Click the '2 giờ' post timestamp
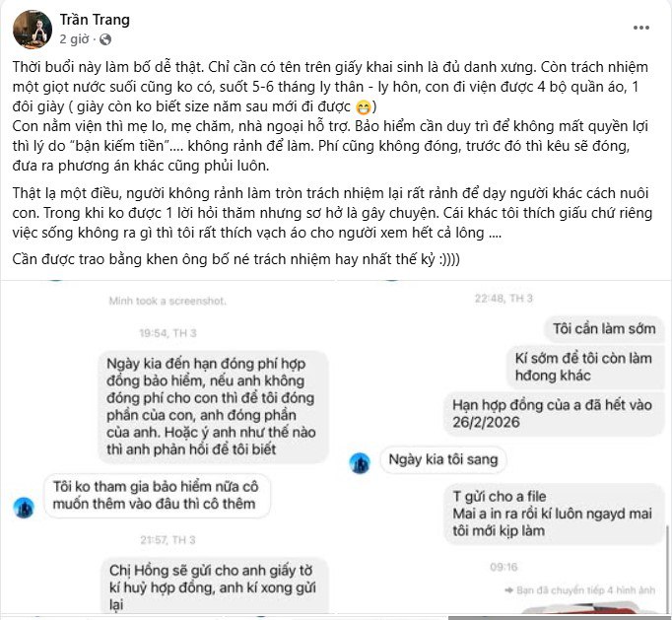 74,39
